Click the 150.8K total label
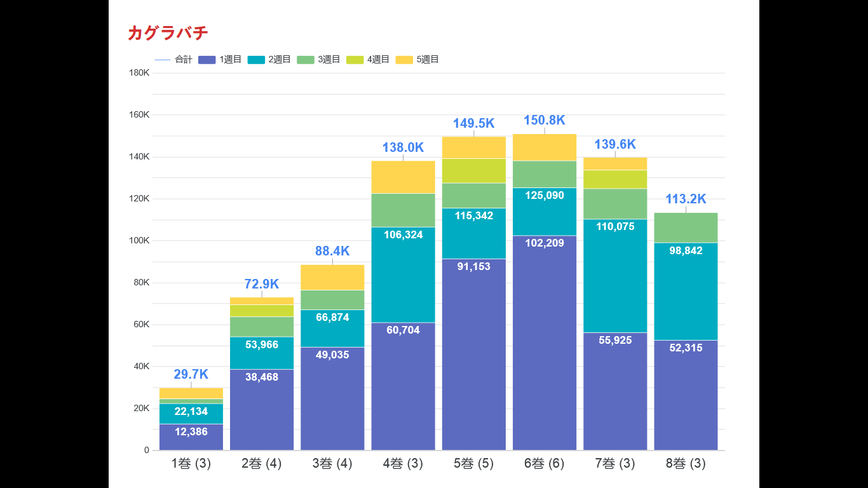The width and height of the screenshot is (868, 488). click(545, 121)
